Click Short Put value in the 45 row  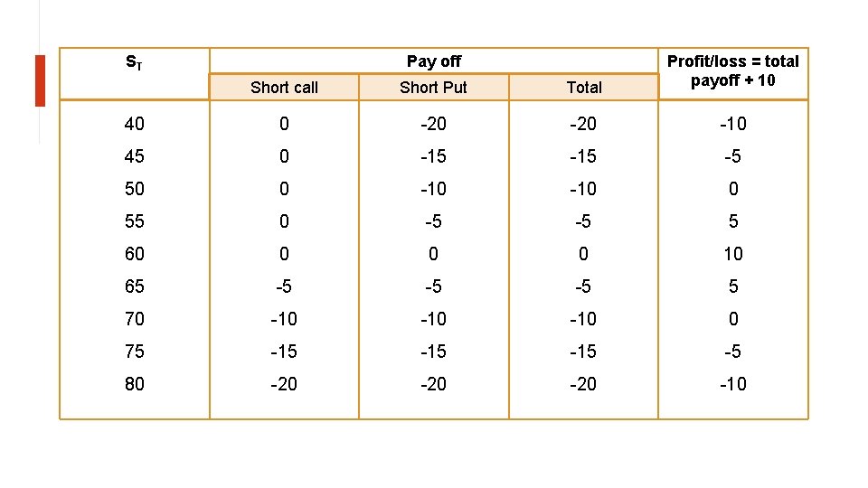pos(433,156)
